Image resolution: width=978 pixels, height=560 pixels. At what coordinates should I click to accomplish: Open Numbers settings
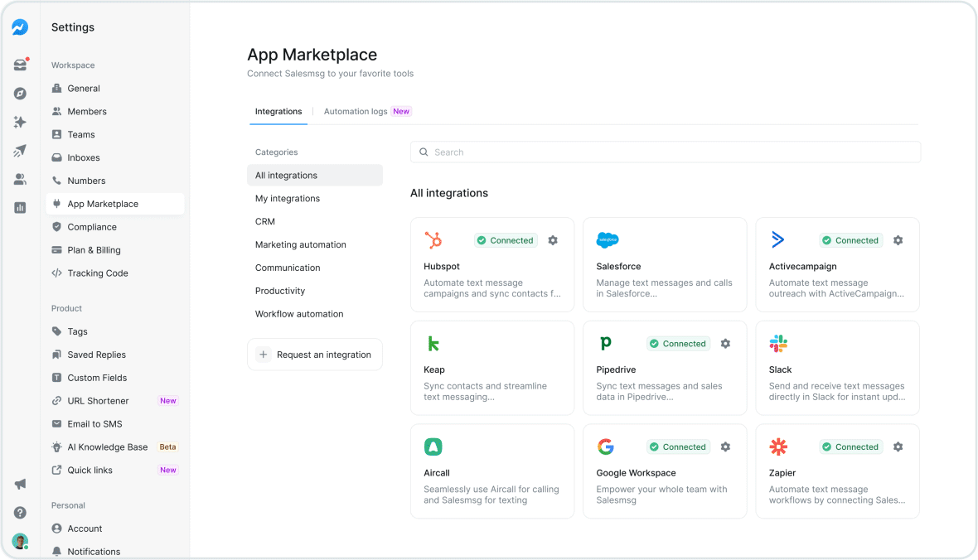tap(114, 181)
